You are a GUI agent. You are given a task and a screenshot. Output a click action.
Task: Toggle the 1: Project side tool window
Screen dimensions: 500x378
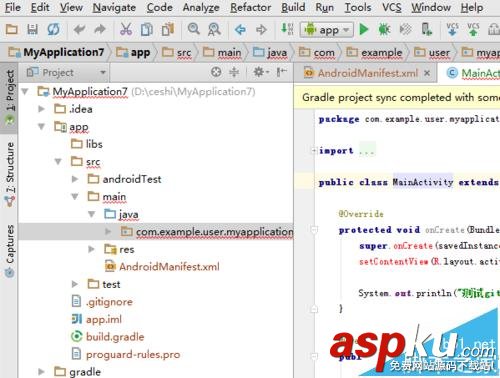pos(9,97)
